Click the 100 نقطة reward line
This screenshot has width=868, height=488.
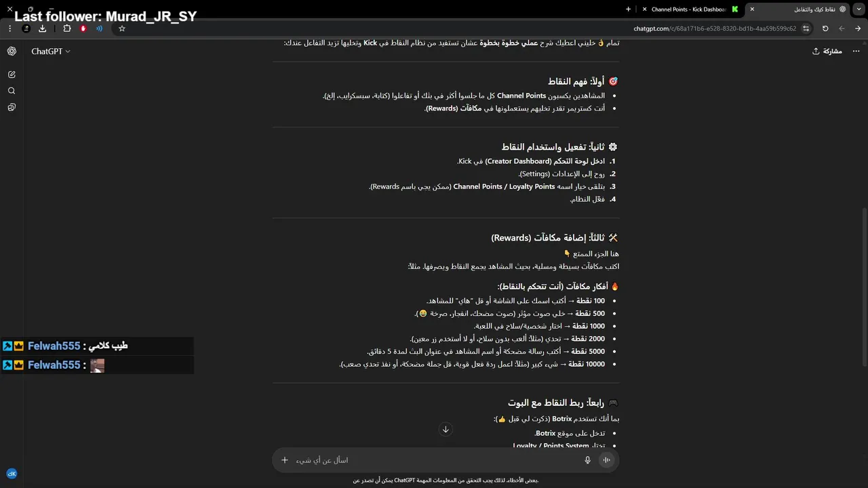pos(515,301)
